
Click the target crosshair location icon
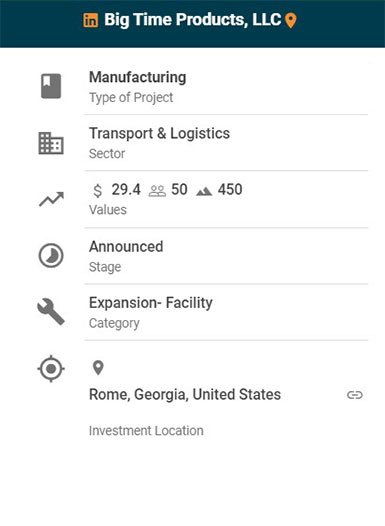(51, 369)
